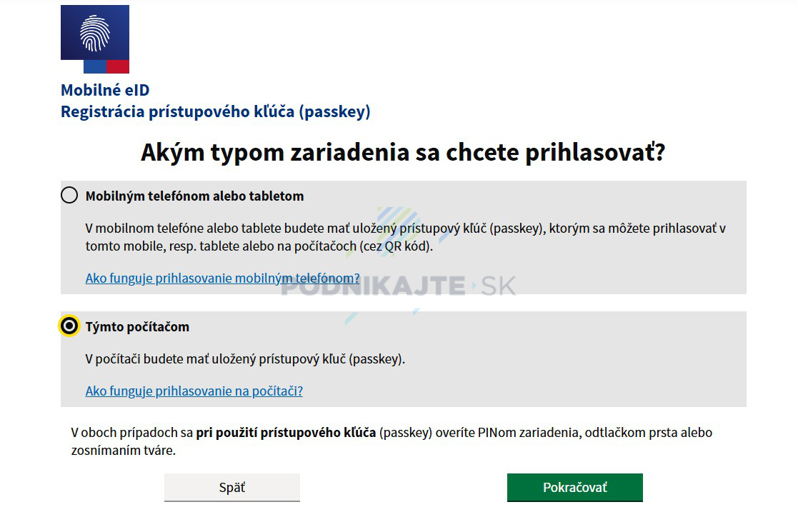Click the PODNIKAJTE.SK watermark

399,286
